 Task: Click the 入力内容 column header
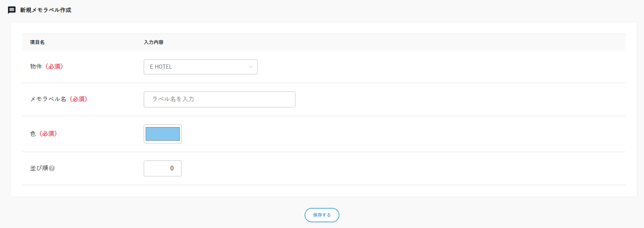tap(154, 42)
